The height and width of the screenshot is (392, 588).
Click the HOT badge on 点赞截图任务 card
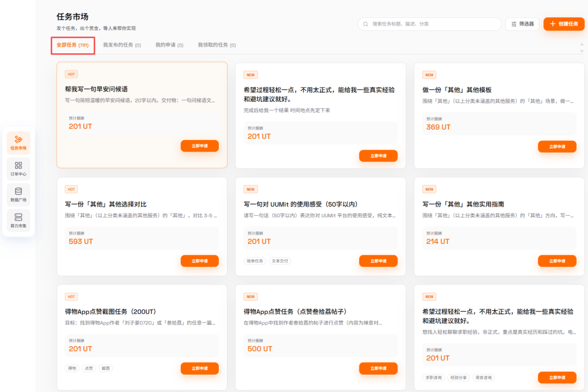coord(71,297)
